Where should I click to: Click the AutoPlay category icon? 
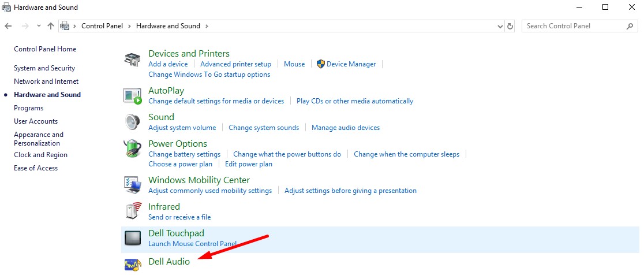point(132,95)
